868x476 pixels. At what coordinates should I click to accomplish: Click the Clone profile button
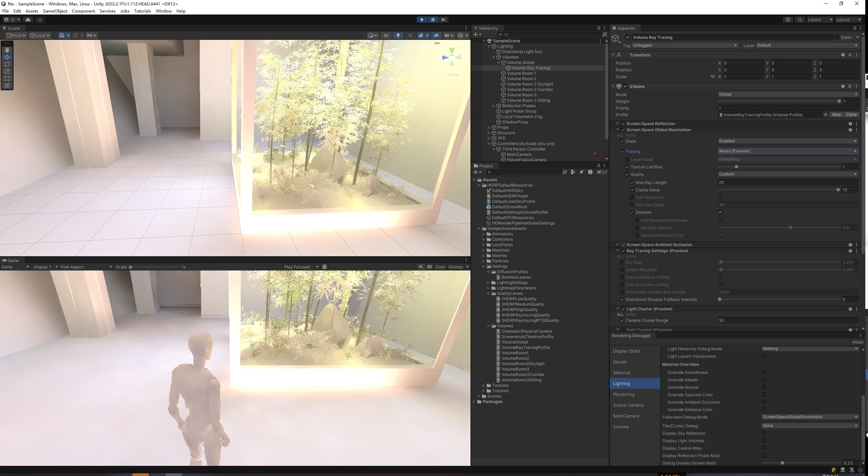coord(851,115)
